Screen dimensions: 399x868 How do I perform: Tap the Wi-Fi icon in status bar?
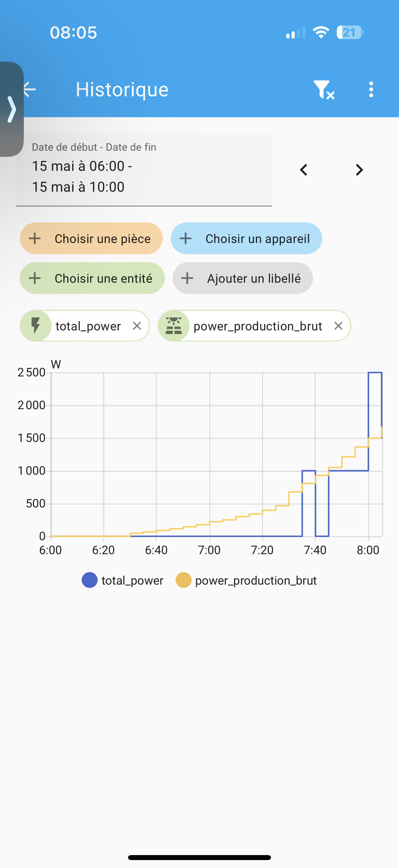click(321, 32)
